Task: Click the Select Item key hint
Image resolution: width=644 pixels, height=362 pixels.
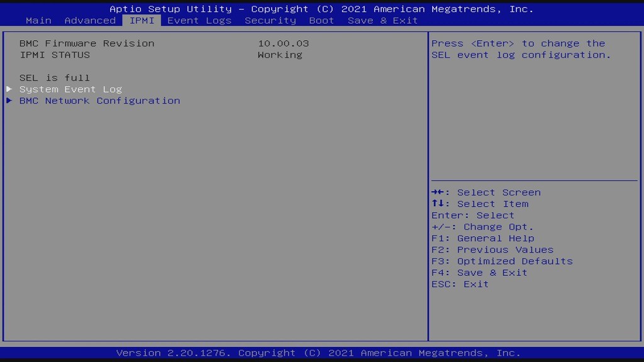Action: (x=480, y=204)
